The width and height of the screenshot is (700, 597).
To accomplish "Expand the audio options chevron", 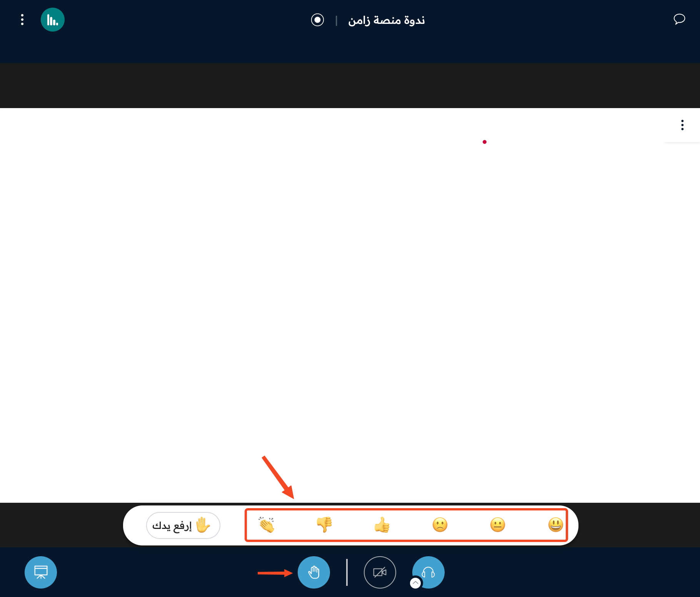I will [415, 583].
